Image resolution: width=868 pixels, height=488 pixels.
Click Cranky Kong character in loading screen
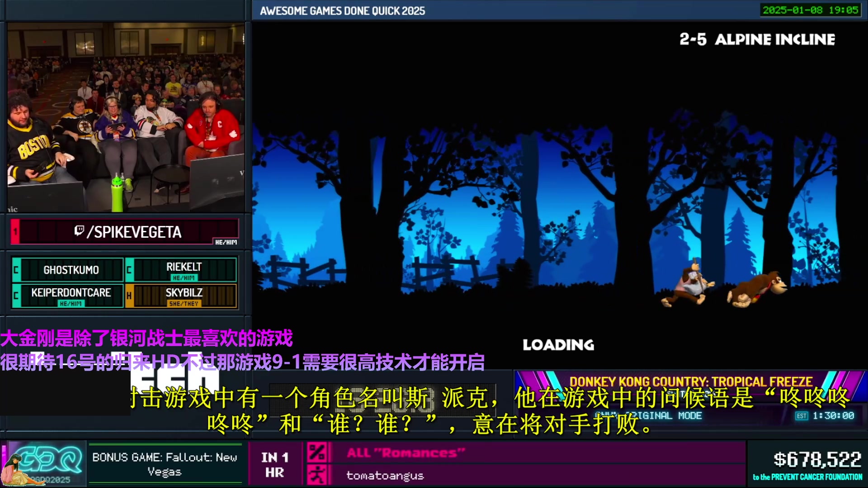(687, 284)
